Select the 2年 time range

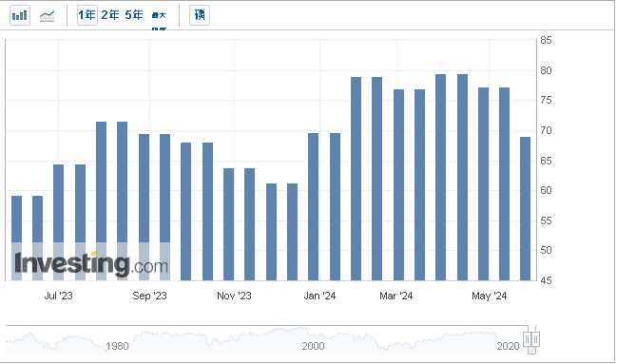point(110,15)
